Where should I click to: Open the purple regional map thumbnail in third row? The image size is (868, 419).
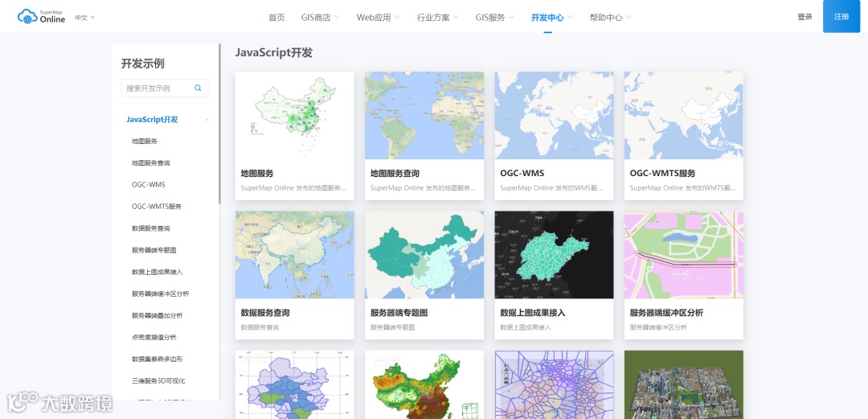(x=294, y=384)
